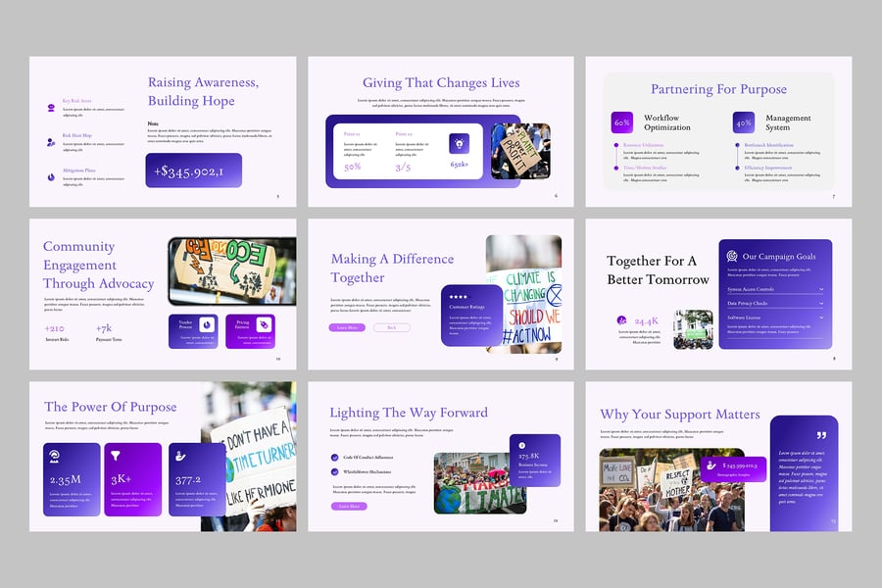Click the Risk Heat Map people icon
882x588 pixels.
point(51,142)
